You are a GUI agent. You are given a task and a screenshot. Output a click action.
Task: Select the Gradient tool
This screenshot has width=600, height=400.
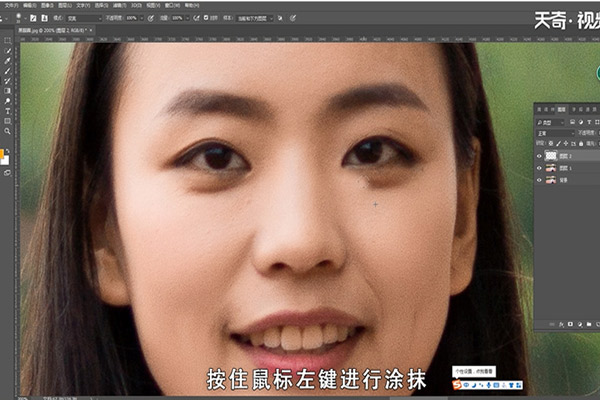coord(7,91)
